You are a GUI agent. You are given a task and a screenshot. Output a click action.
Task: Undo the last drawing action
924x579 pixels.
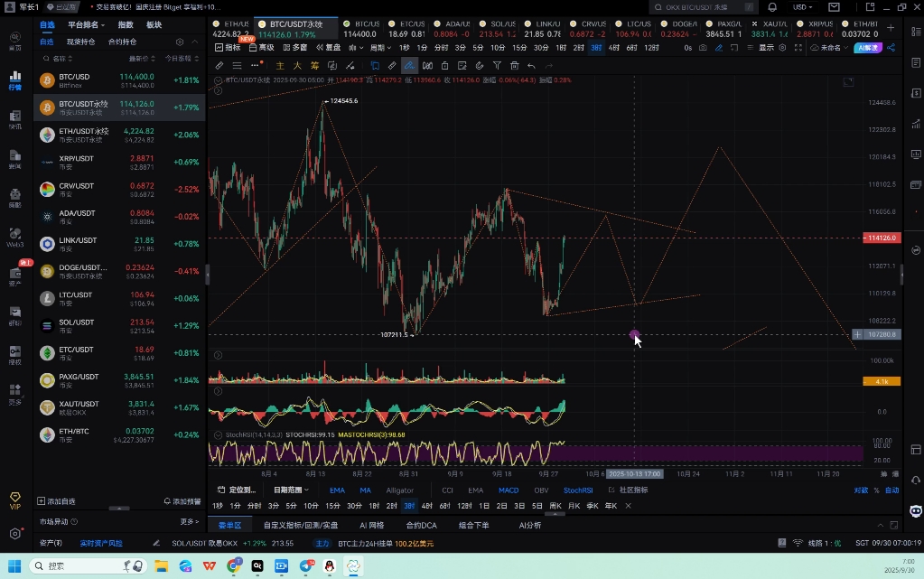pyautogui.click(x=531, y=65)
